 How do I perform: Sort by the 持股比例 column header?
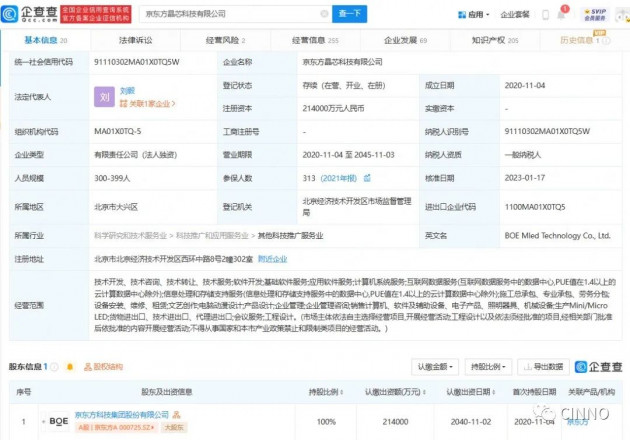(x=326, y=392)
